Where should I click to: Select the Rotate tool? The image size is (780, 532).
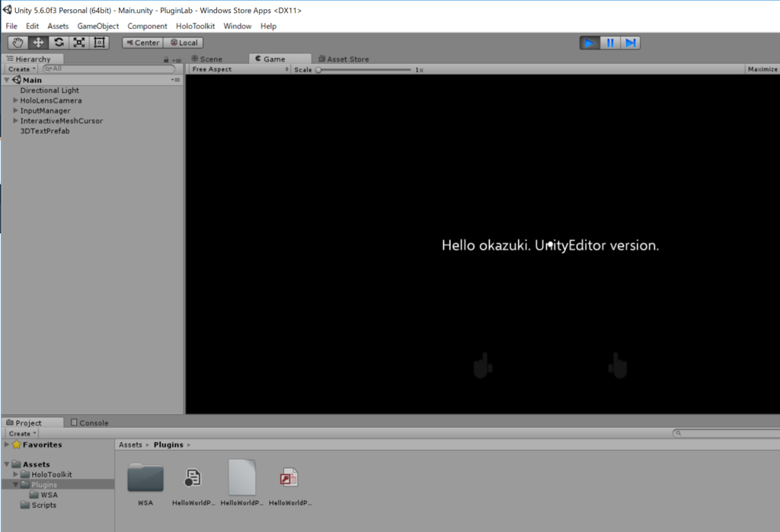(x=59, y=43)
